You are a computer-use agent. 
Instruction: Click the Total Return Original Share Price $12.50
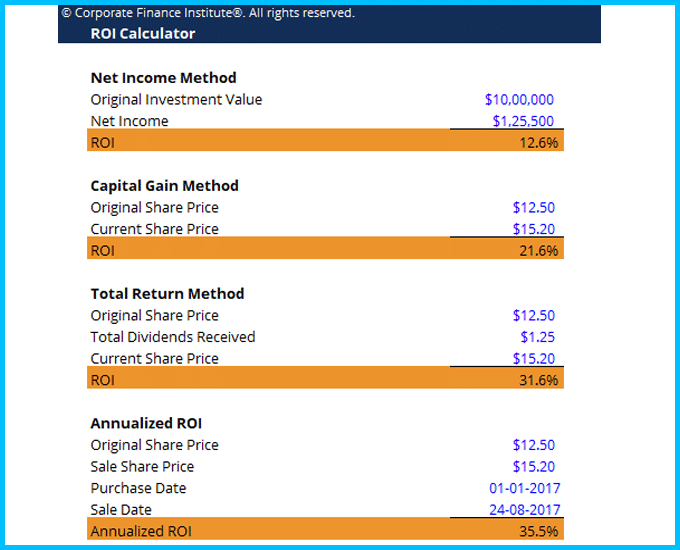533,315
